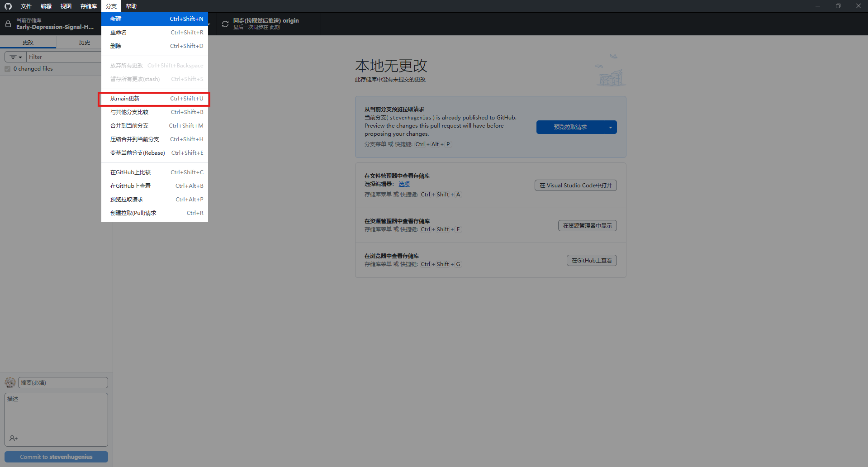The width and height of the screenshot is (868, 467).
Task: Open the filter options dropdown
Action: pyautogui.click(x=16, y=57)
